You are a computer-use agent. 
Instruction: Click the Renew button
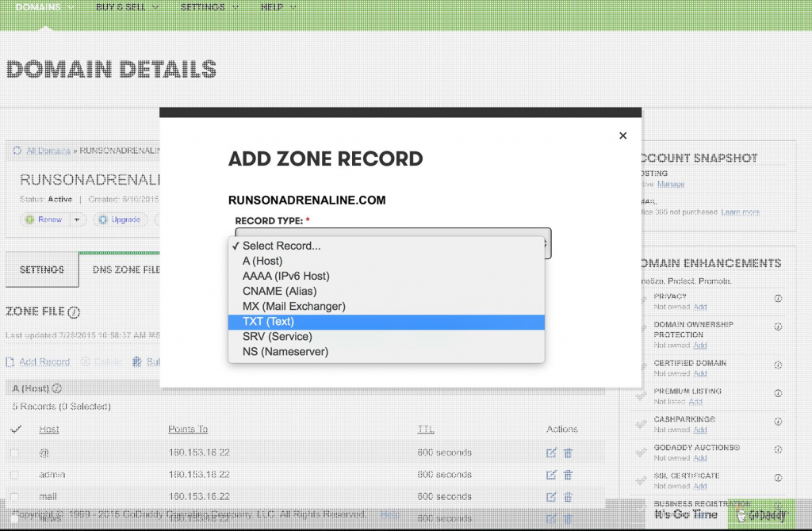44,220
